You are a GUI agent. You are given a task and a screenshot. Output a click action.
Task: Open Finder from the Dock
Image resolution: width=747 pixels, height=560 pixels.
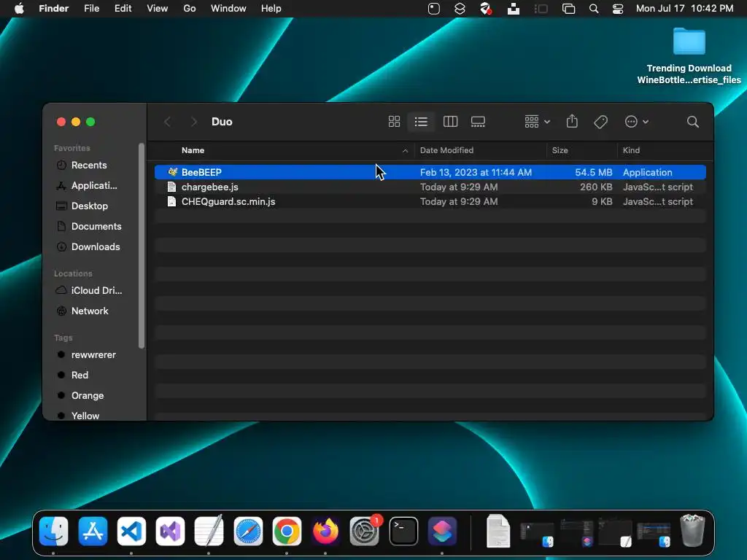coord(53,531)
